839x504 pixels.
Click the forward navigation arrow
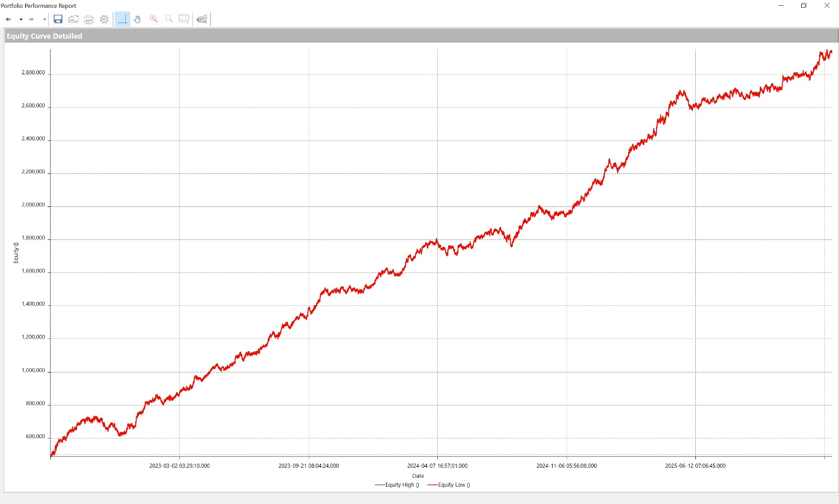coord(31,19)
